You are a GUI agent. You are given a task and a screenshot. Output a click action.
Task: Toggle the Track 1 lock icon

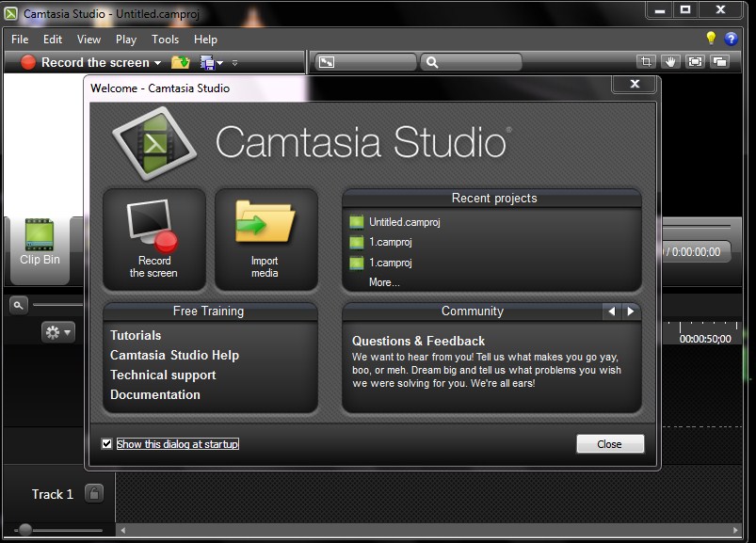point(94,493)
